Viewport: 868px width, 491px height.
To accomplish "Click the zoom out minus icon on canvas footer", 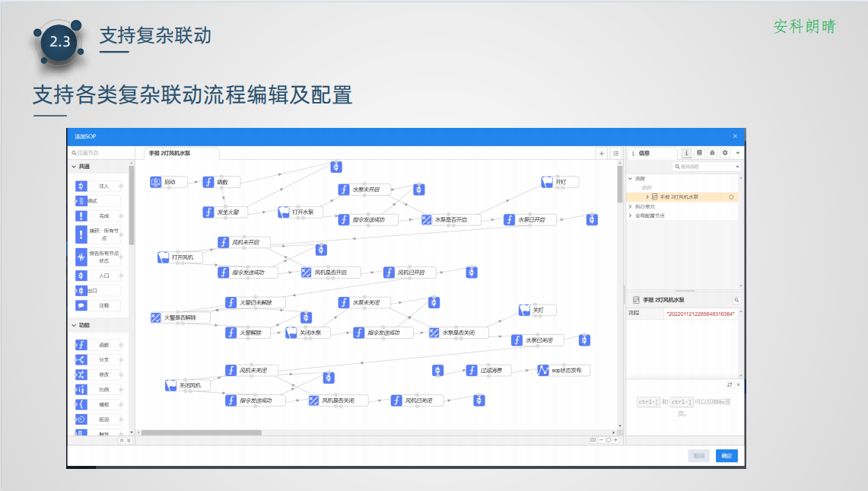I will [601, 440].
